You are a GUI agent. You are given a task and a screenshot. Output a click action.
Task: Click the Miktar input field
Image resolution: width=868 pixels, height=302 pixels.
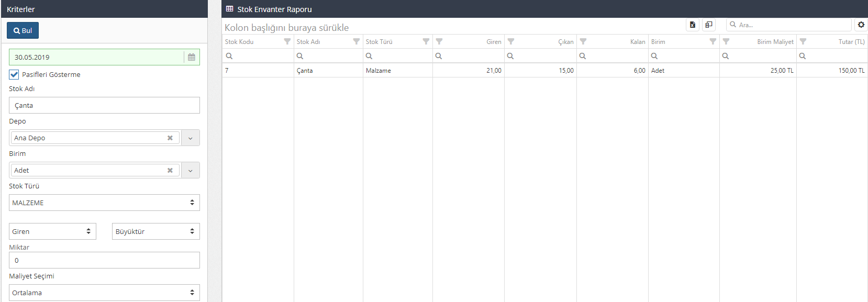(104, 260)
